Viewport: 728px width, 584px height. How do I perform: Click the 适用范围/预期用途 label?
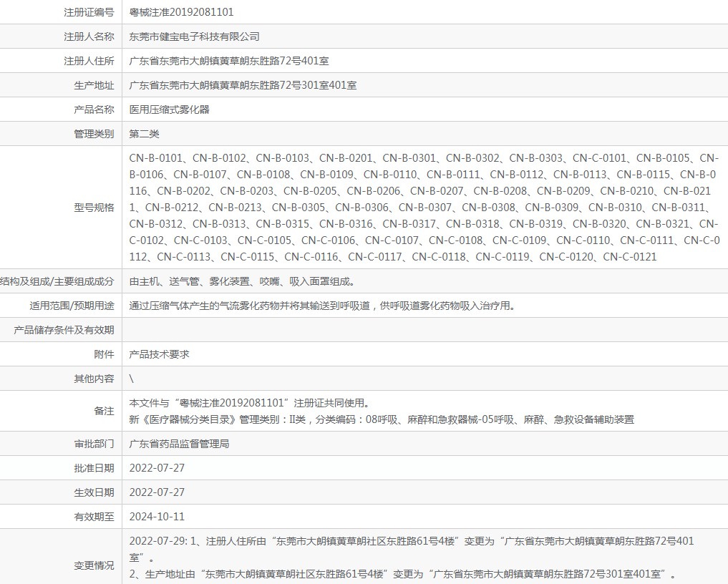(72, 306)
